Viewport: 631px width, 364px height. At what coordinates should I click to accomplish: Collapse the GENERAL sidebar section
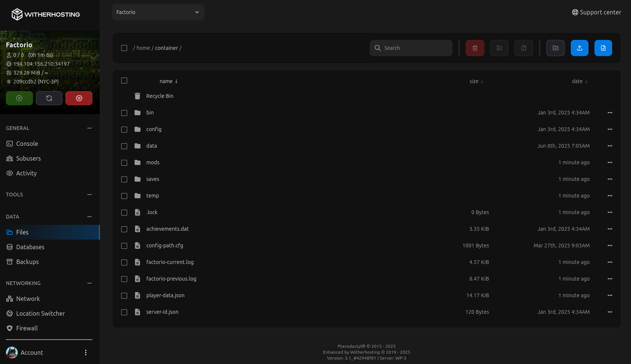(89, 128)
